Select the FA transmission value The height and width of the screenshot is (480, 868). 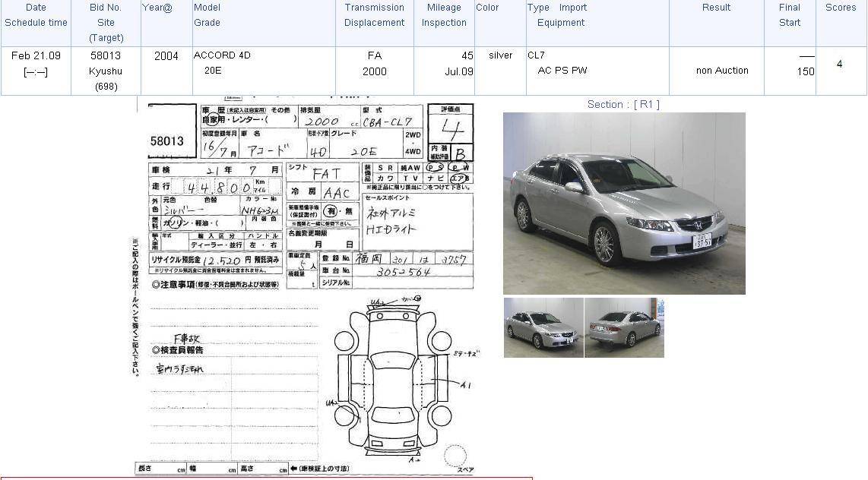[x=375, y=55]
